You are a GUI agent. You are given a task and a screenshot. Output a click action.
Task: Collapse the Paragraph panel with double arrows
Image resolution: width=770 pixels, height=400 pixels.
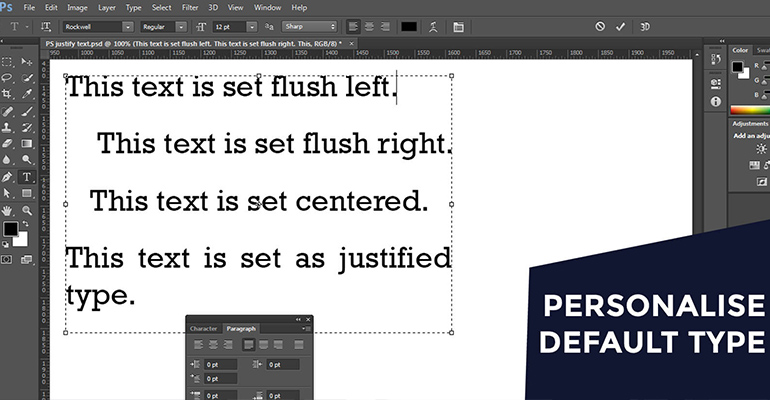click(x=298, y=320)
